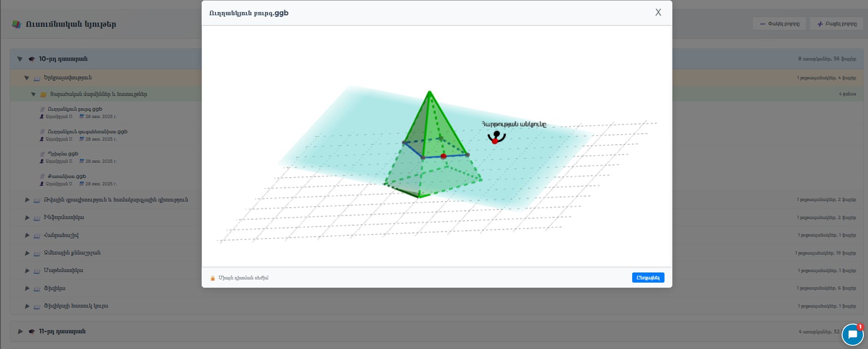Click the book icon next to Երկրաչափություն

37,78
